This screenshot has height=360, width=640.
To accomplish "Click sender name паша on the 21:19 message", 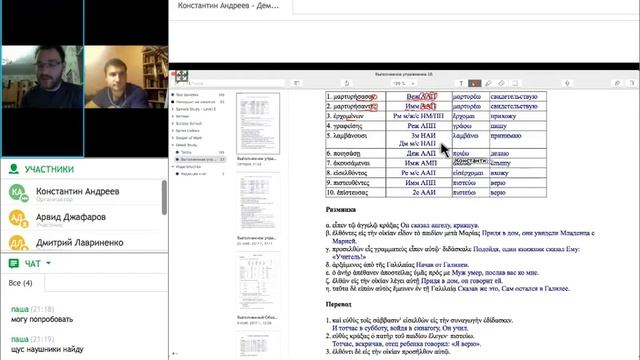I will (20, 339).
